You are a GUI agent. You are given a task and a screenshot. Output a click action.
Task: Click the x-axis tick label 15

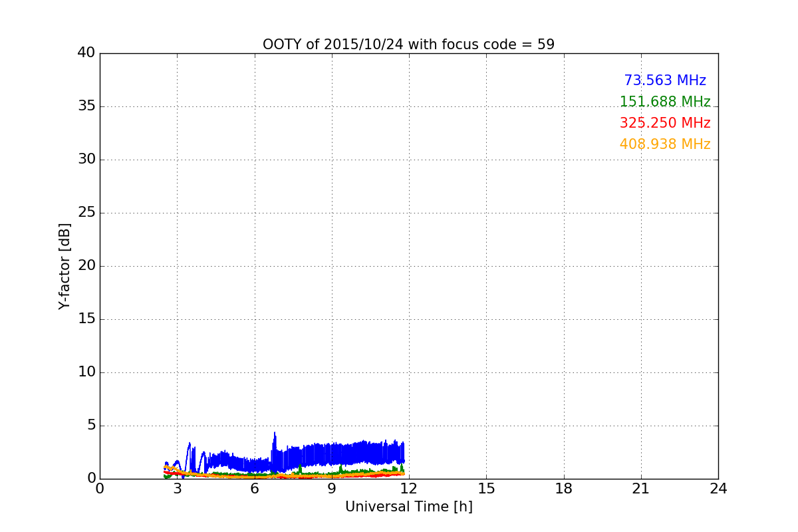tap(486, 488)
